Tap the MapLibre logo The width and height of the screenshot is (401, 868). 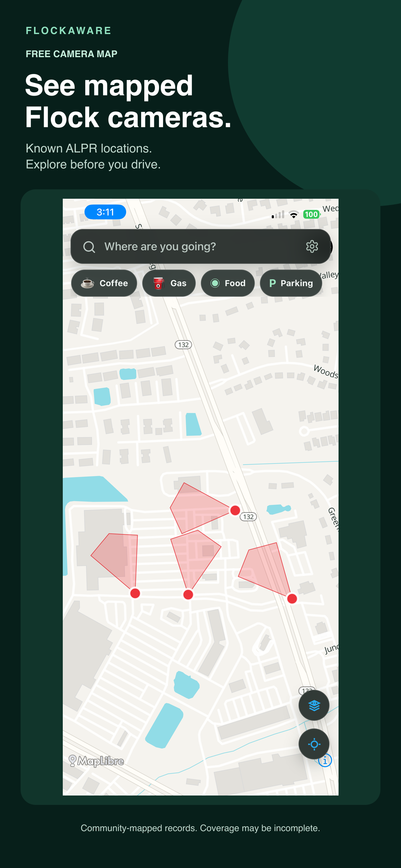(96, 761)
